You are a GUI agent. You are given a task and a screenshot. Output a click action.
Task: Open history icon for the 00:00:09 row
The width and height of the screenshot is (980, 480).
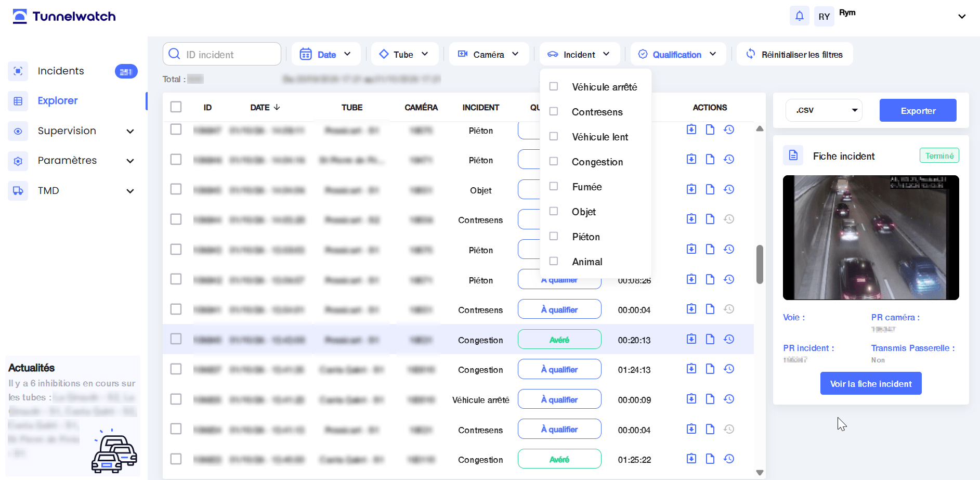(x=729, y=399)
